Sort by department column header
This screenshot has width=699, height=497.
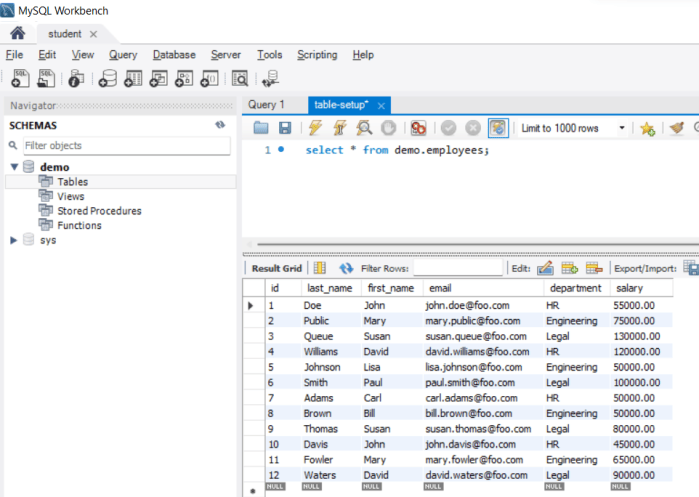click(x=576, y=288)
